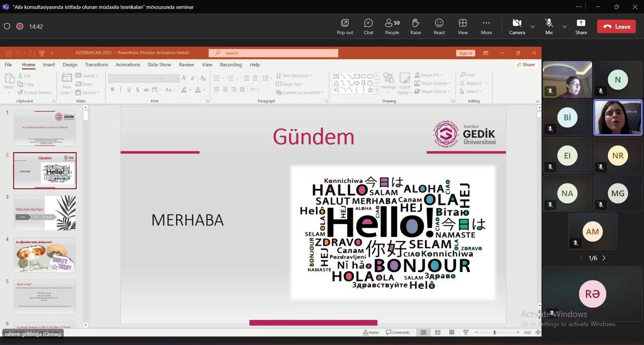Image resolution: width=644 pixels, height=345 pixels.
Task: Pop out the shared content
Action: (345, 26)
